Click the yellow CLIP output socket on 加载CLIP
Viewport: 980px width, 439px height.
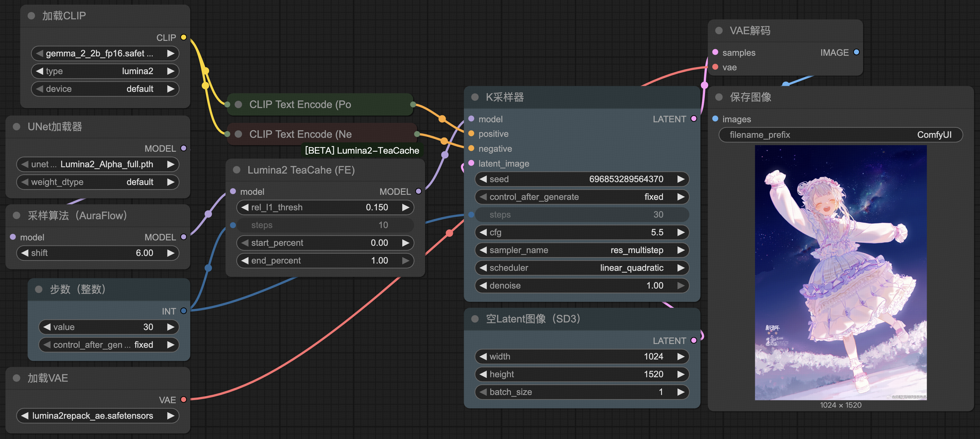(x=184, y=37)
